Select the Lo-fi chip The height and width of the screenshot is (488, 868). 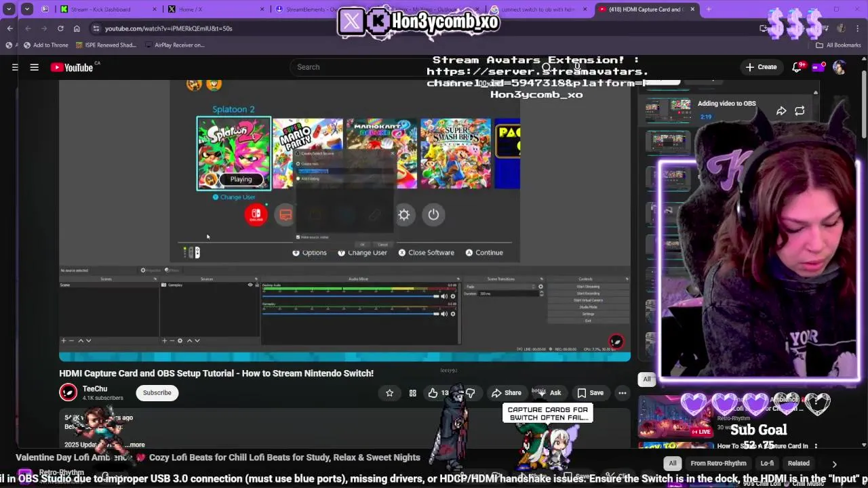767,464
